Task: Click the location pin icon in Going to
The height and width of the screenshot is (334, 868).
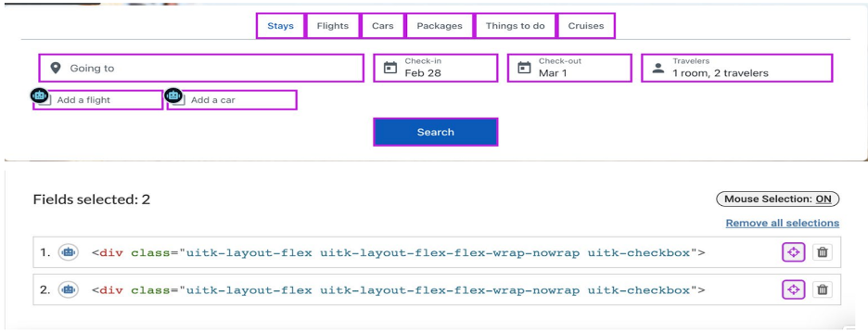Action: [56, 68]
